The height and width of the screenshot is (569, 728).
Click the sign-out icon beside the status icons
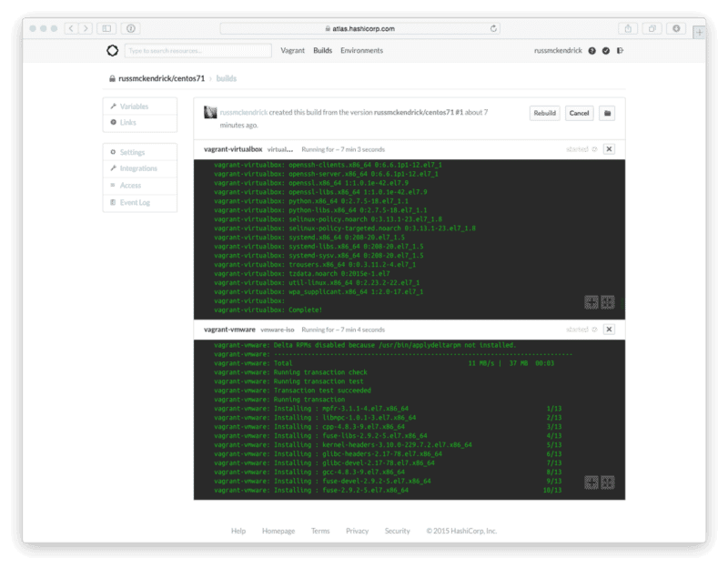tap(621, 51)
